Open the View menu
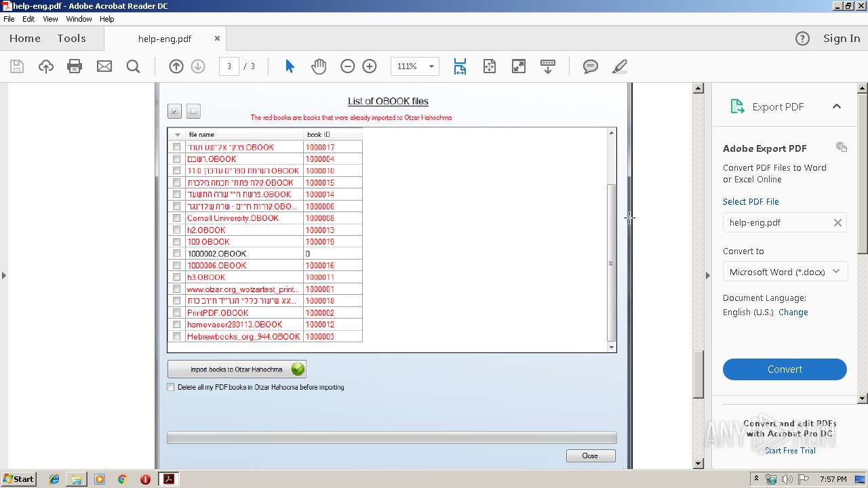 (51, 19)
